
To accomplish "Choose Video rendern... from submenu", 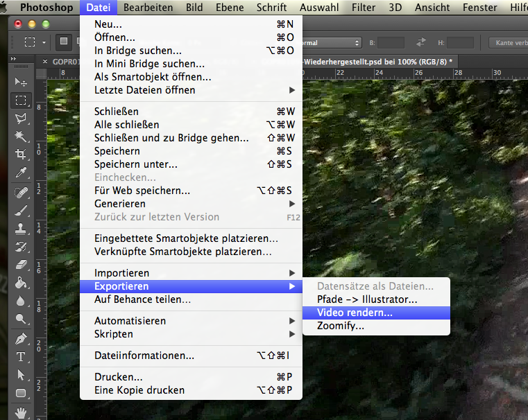I will 376,313.
